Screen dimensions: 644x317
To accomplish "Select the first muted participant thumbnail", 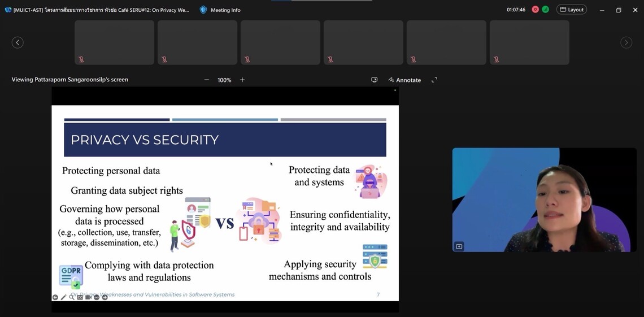I will pos(114,42).
